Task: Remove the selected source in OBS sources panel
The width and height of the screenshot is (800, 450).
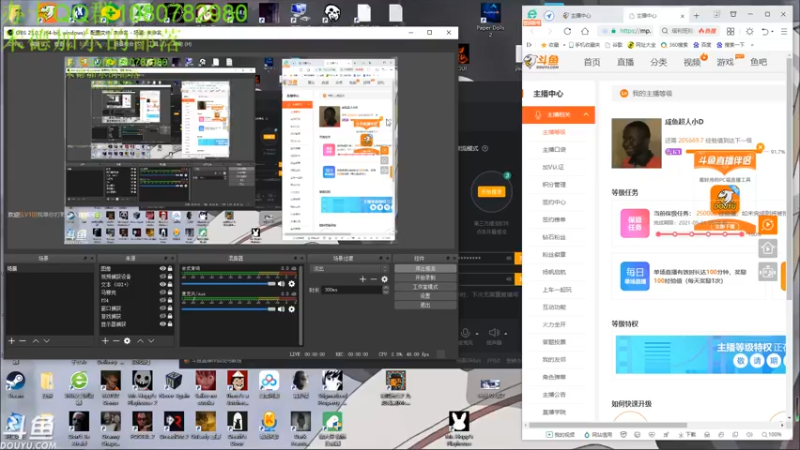Action: point(116,340)
